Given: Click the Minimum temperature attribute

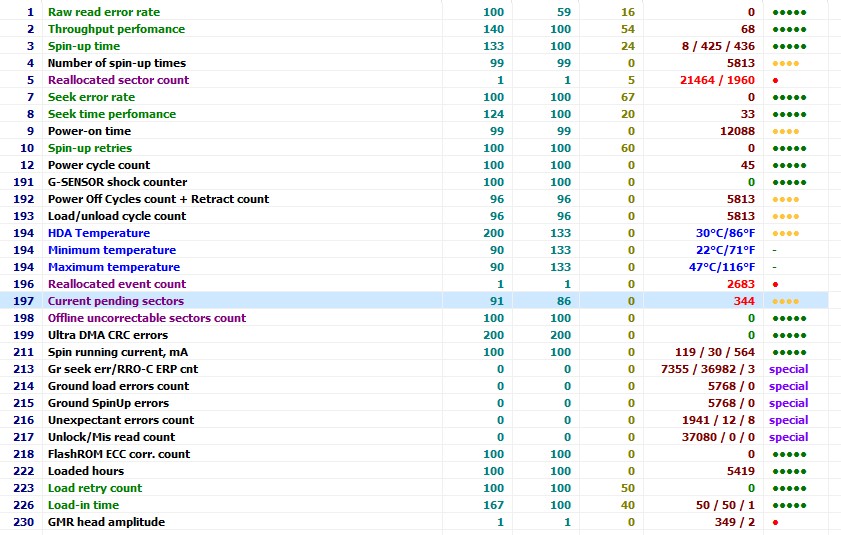Looking at the screenshot, I should 112,250.
